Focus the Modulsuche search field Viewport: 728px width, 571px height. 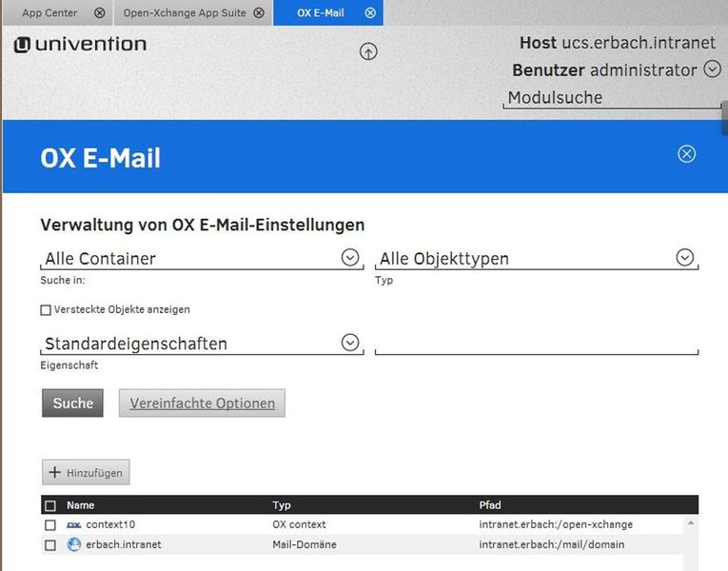tap(612, 98)
